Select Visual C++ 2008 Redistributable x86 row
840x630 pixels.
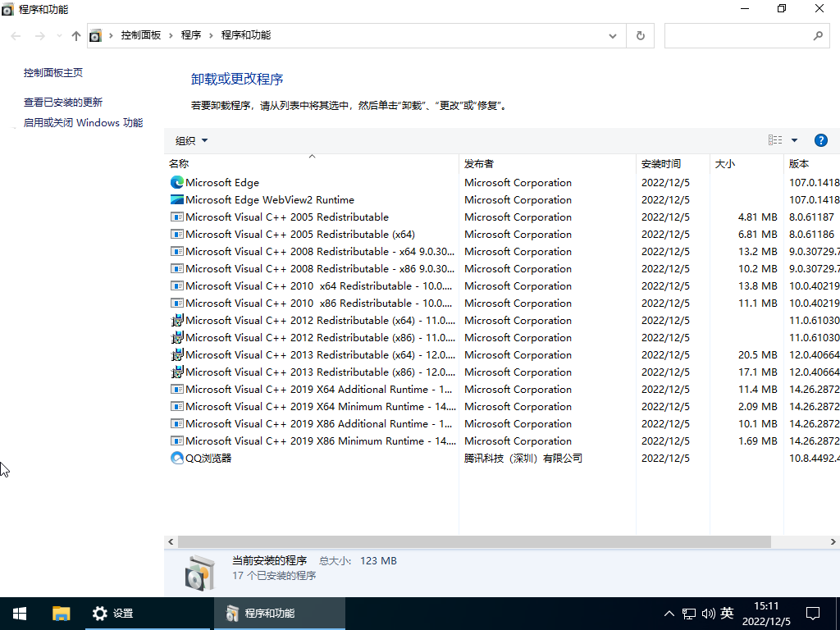pos(502,268)
